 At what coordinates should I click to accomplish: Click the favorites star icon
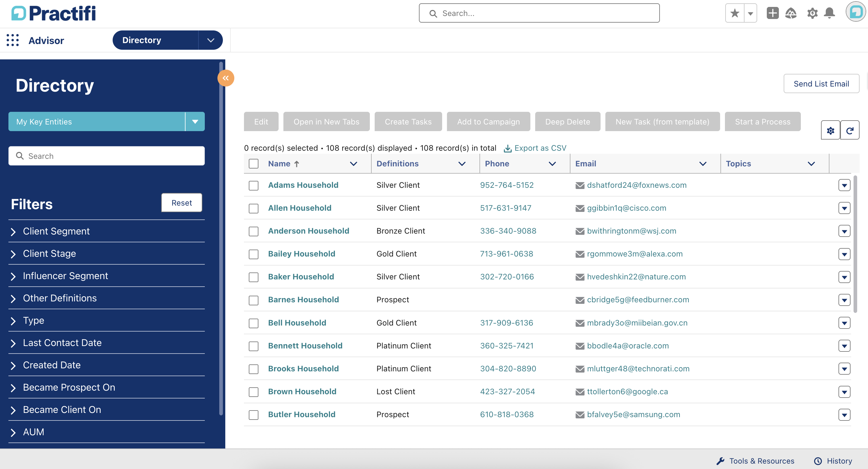tap(735, 14)
